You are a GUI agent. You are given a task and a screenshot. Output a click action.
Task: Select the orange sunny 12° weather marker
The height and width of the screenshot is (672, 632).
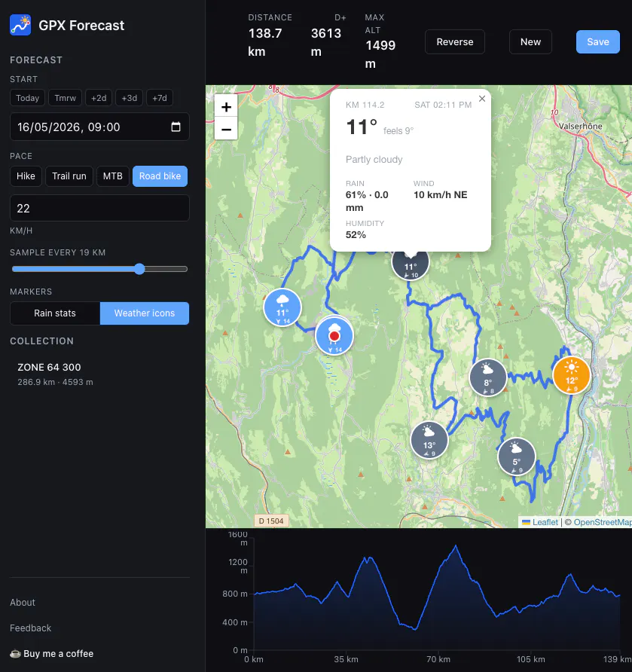[x=571, y=375]
